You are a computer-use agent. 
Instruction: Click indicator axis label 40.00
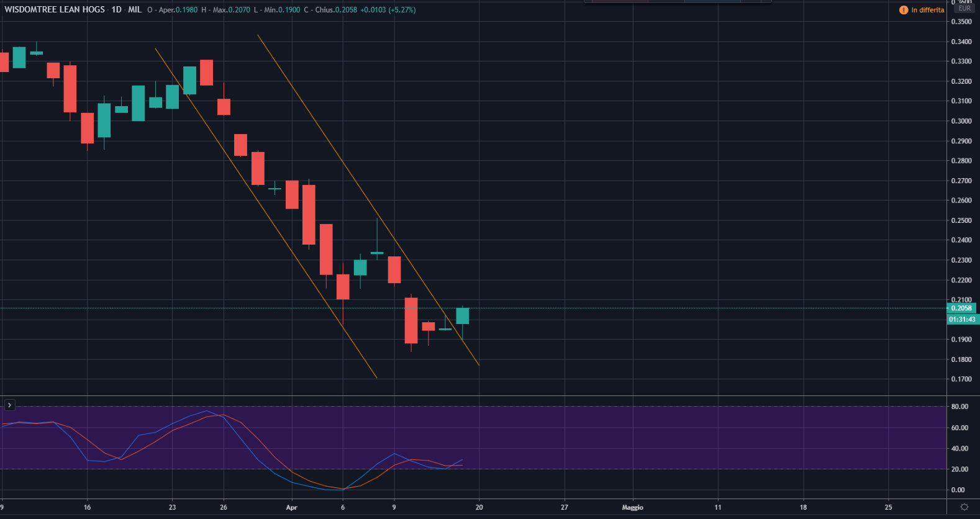[x=960, y=448]
